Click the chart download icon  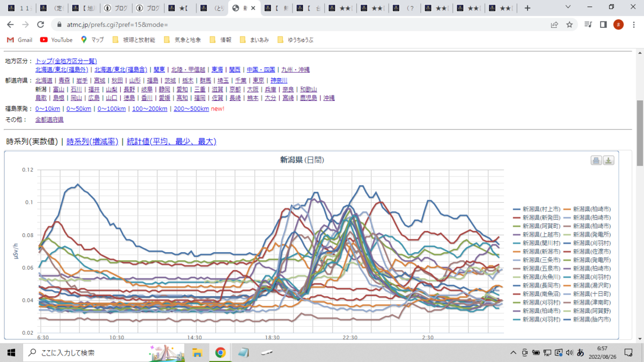click(x=609, y=160)
